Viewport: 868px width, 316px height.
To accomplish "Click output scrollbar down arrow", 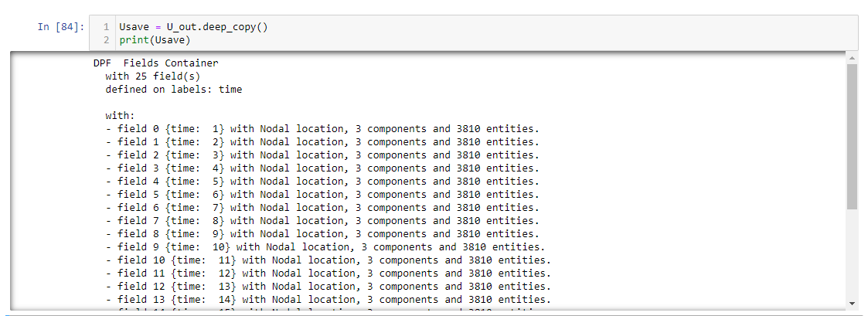I will [852, 304].
